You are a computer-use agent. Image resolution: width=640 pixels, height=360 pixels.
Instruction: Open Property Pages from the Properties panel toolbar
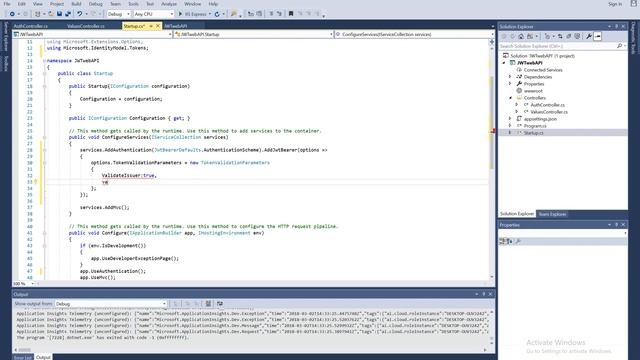pyautogui.click(x=518, y=241)
